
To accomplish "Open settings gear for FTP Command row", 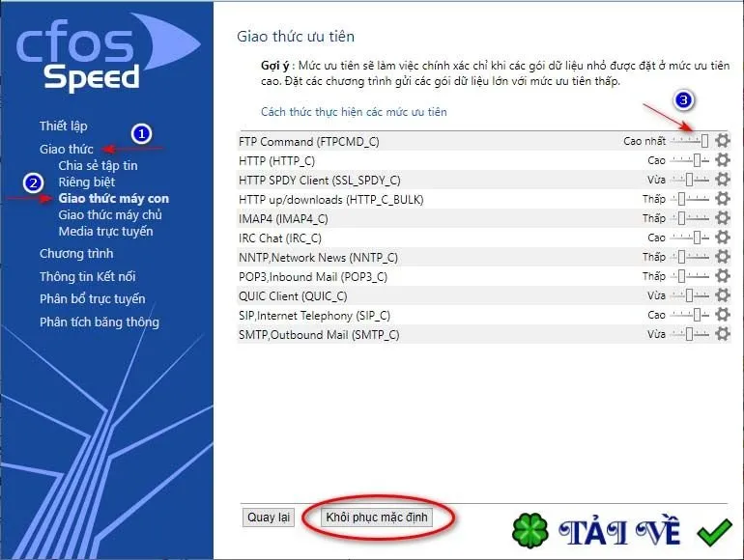I will tap(722, 141).
